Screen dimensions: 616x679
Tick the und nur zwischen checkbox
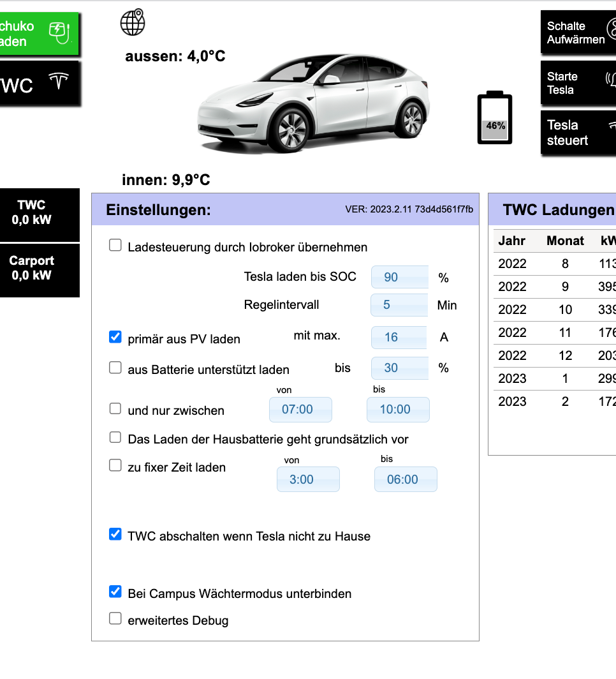click(115, 408)
